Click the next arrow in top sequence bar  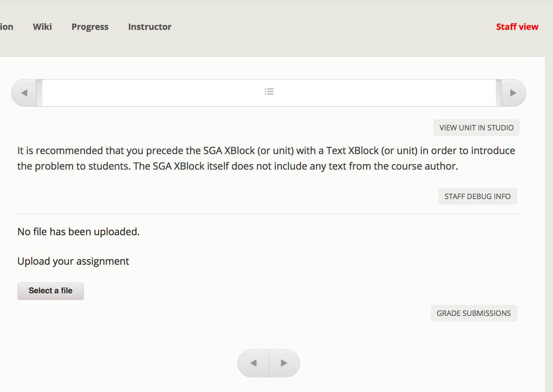coord(513,93)
